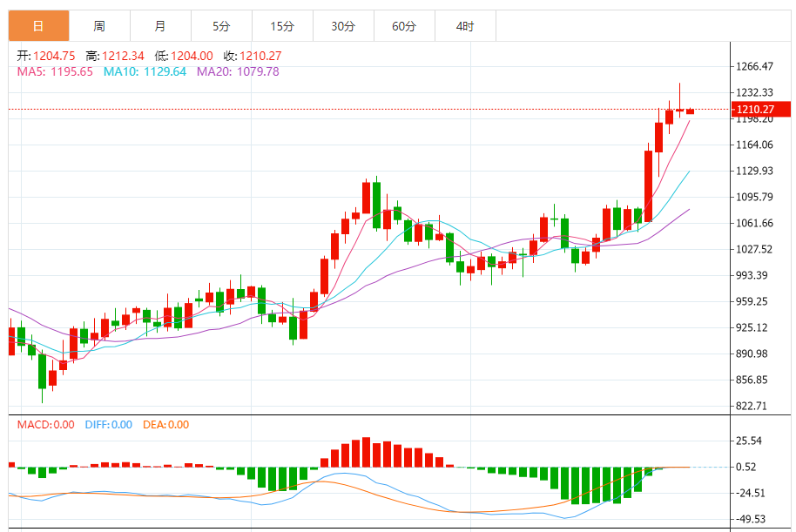Screen dimensions: 796x532
Task: Click the -24.51 MACD axis label
Action: (751, 493)
